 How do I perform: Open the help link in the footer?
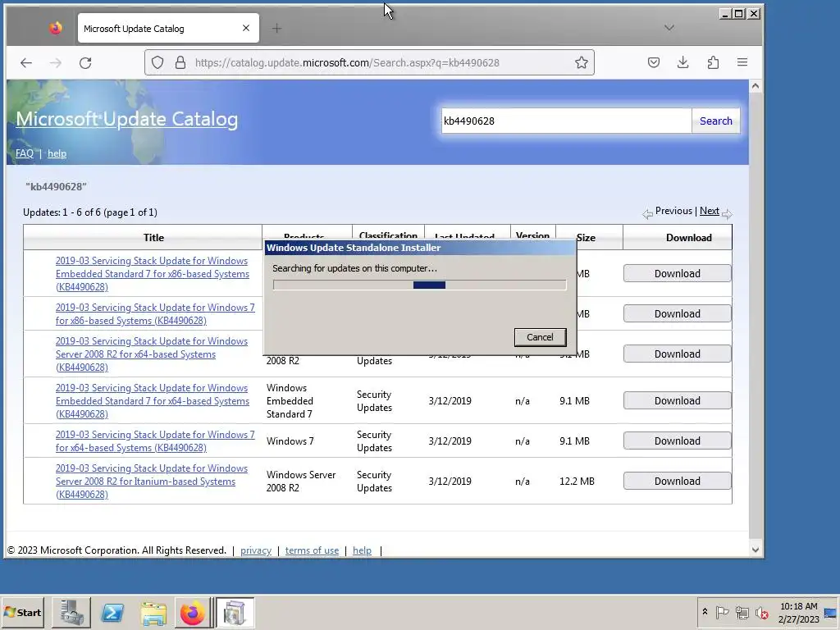(362, 550)
